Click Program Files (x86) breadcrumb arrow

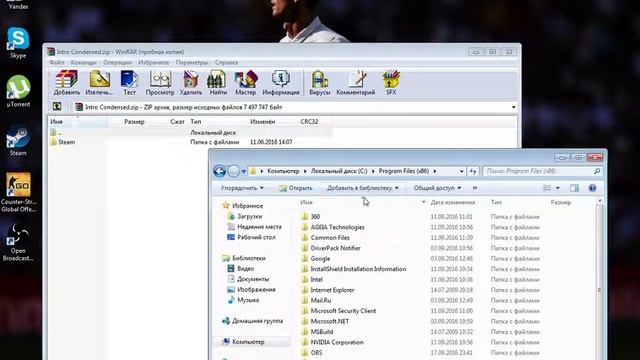point(435,171)
